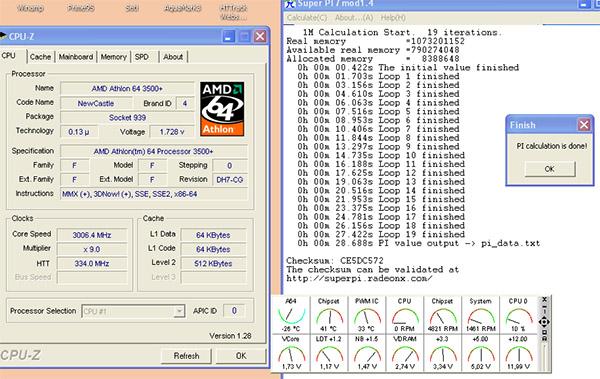
Task: Click the Package value 'Socket 939'
Action: [127, 118]
